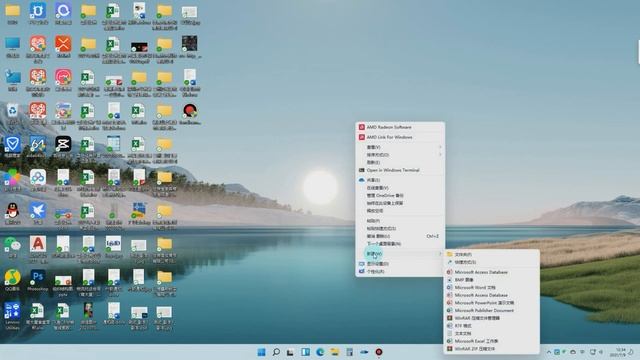This screenshot has height=360, width=640.
Task: Click the red recorder taskbar icon
Action: 379,352
